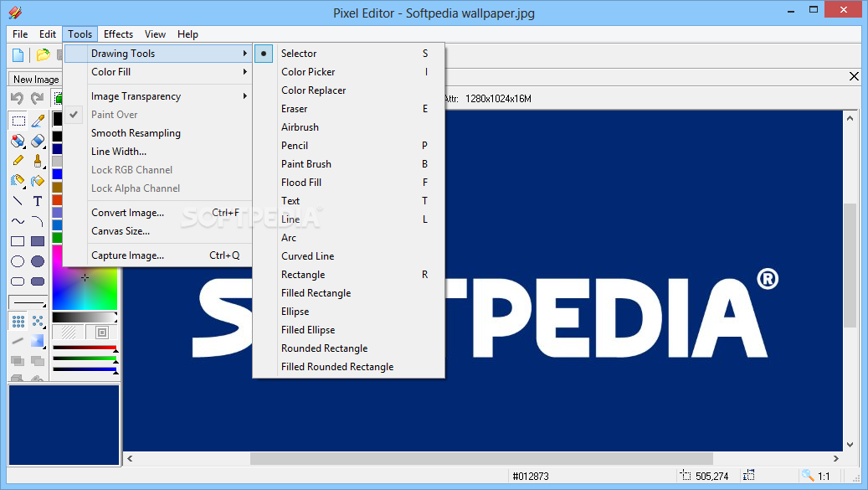This screenshot has width=868, height=490.
Task: Choose the Selector radio item in submenu
Action: (x=349, y=54)
